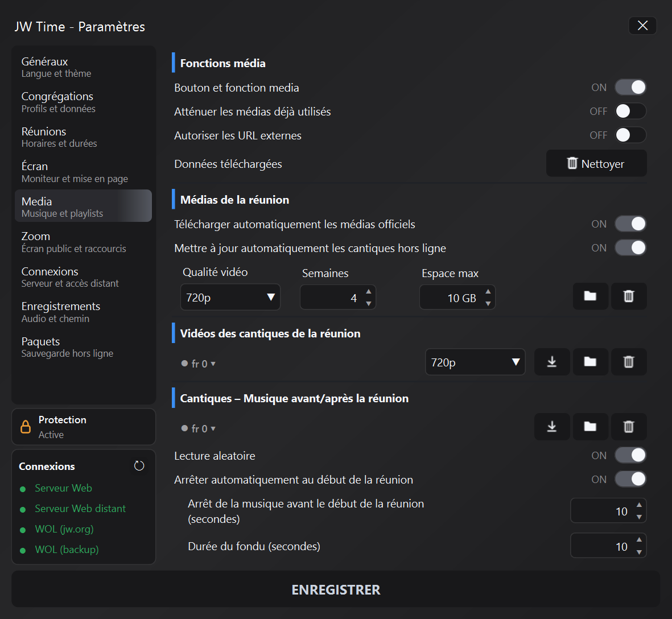Disable Lecture aleatoire switch
The height and width of the screenshot is (619, 672).
click(630, 455)
